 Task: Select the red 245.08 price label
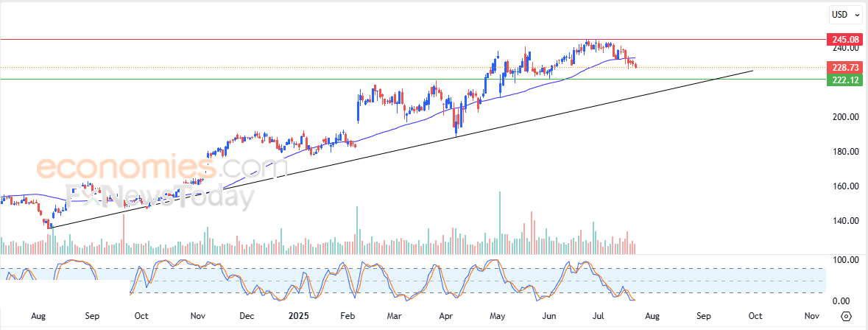pos(844,40)
